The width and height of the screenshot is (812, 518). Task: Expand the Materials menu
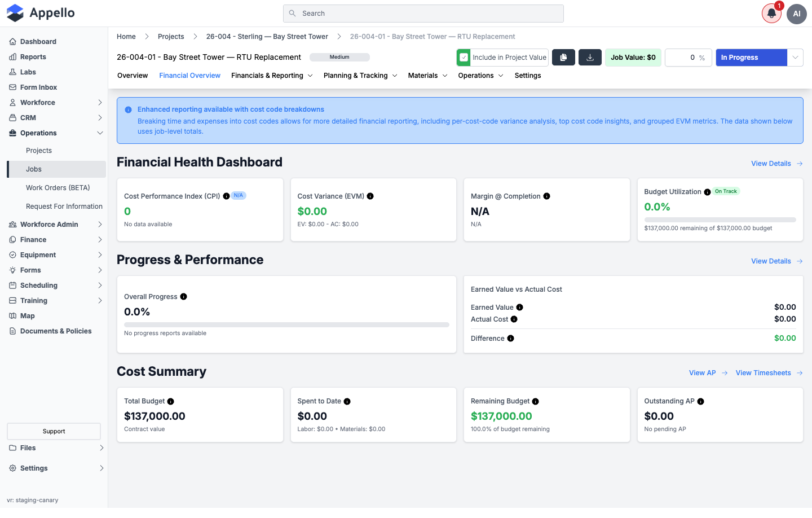coord(427,76)
